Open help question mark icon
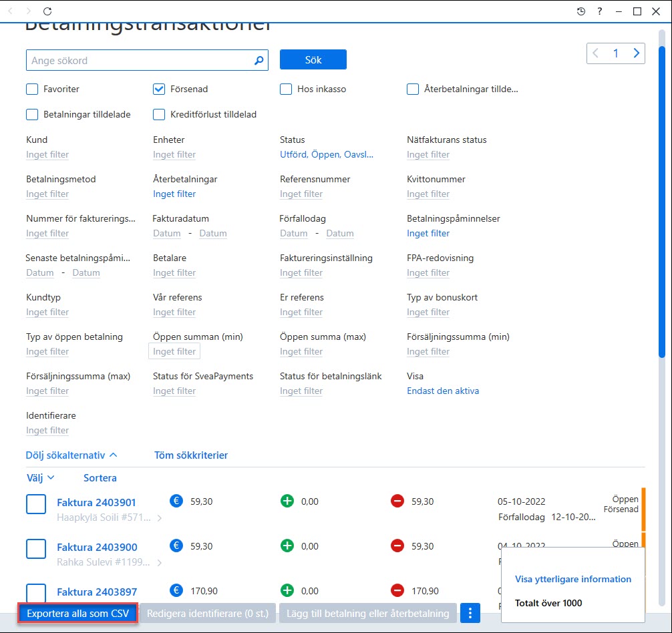The height and width of the screenshot is (633, 672). point(600,11)
